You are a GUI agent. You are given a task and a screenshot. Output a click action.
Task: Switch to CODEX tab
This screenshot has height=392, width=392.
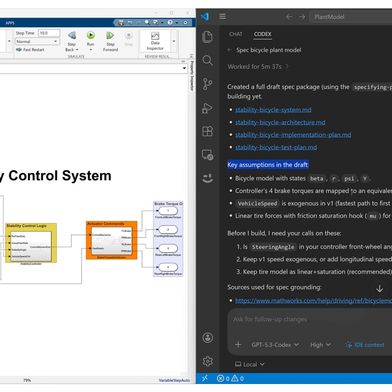pyautogui.click(x=262, y=34)
